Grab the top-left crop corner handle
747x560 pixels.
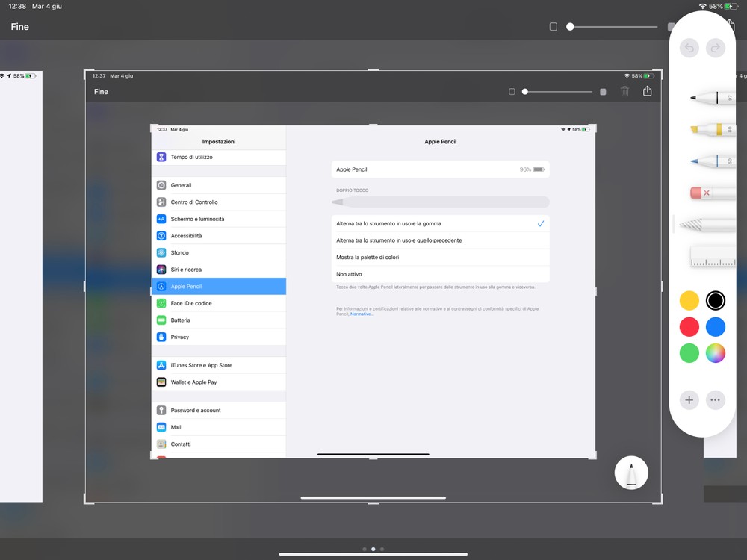[87, 73]
